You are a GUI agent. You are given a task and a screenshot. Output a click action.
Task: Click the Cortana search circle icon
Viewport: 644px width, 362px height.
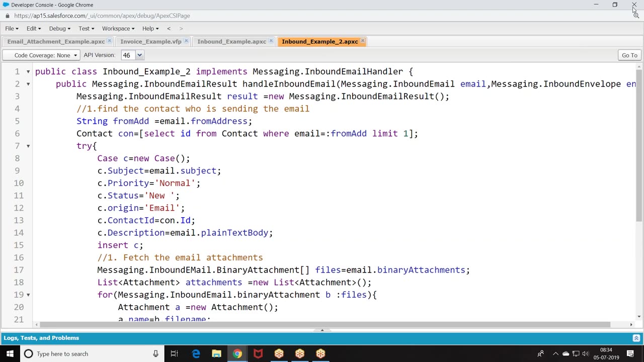point(29,354)
